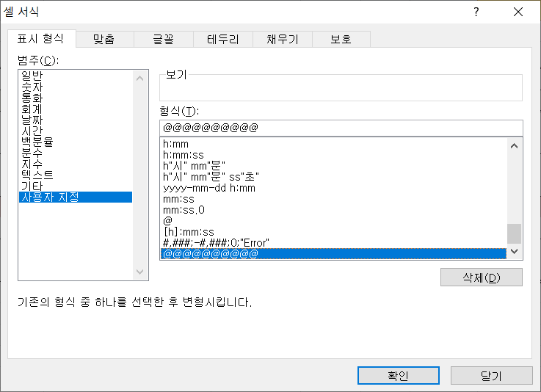This screenshot has height=392, width=541.
Task: Open the 채우기 tab
Action: click(x=282, y=39)
